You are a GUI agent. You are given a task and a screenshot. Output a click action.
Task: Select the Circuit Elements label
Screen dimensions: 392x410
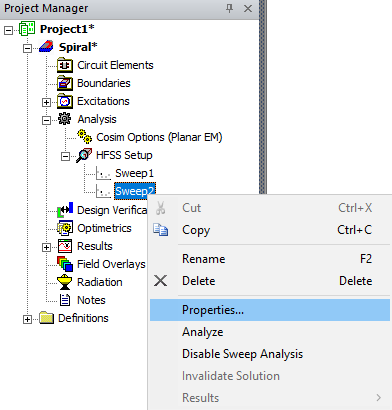115,65
